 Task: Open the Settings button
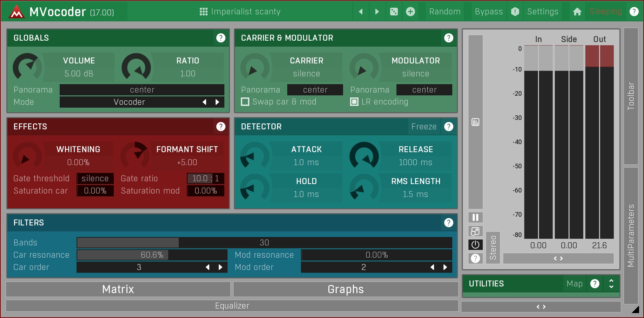[x=543, y=12]
